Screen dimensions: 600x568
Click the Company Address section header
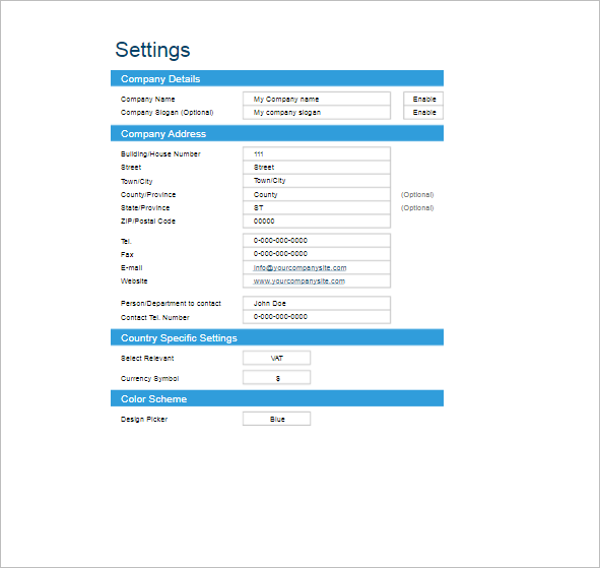coord(277,134)
